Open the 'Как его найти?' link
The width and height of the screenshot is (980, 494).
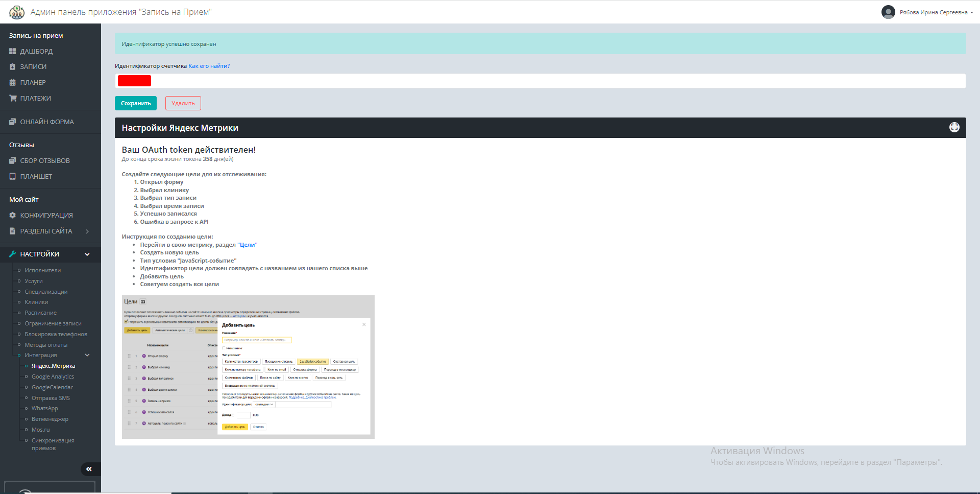[209, 66]
